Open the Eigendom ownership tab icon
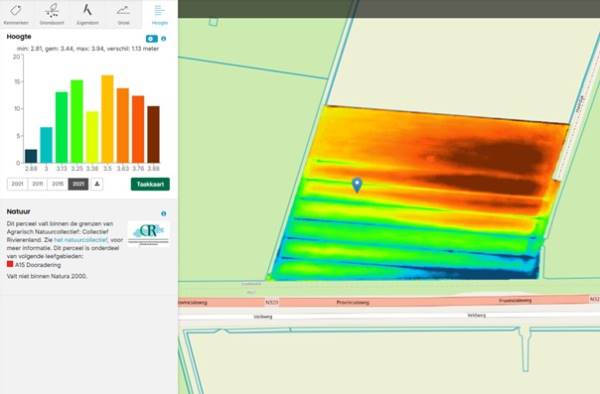 coord(88,14)
